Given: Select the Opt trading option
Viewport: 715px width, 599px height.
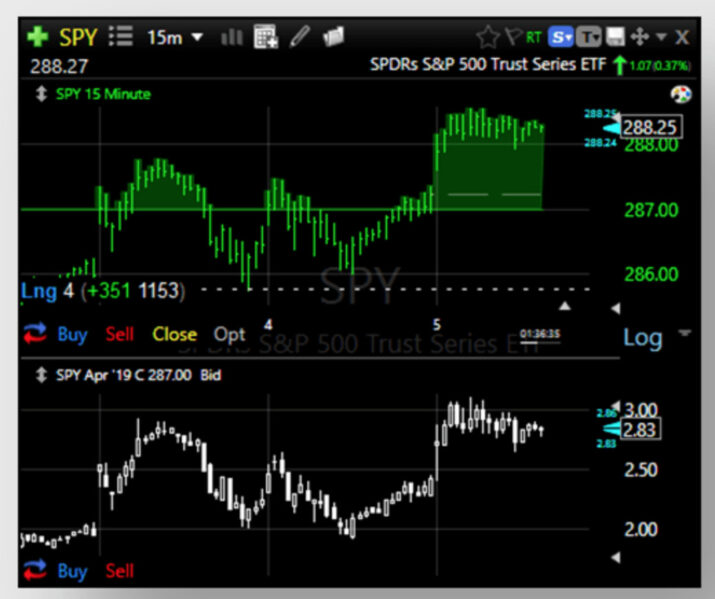Looking at the screenshot, I should pos(229,334).
